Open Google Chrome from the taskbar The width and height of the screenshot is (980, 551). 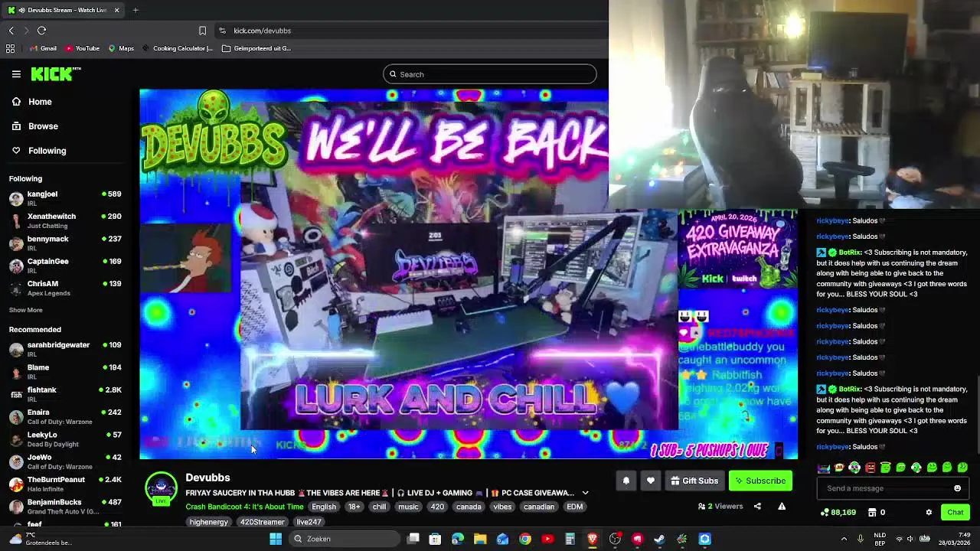(x=525, y=539)
